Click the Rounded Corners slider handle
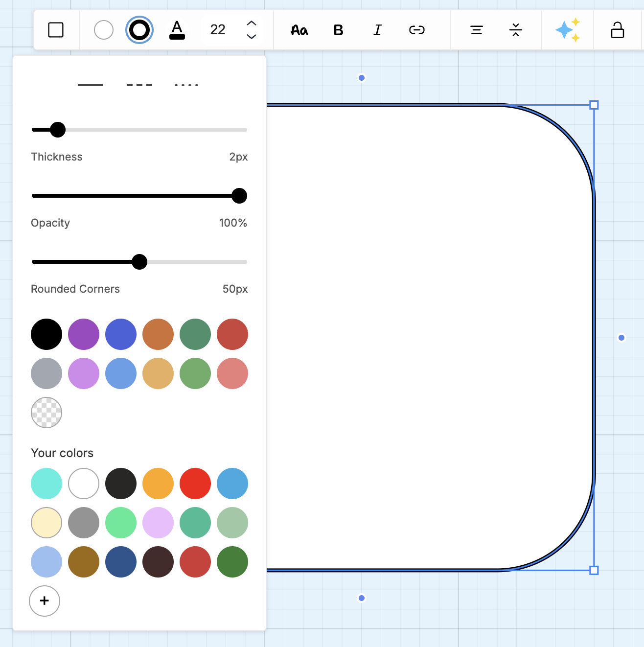Image resolution: width=644 pixels, height=647 pixels. [x=139, y=262]
